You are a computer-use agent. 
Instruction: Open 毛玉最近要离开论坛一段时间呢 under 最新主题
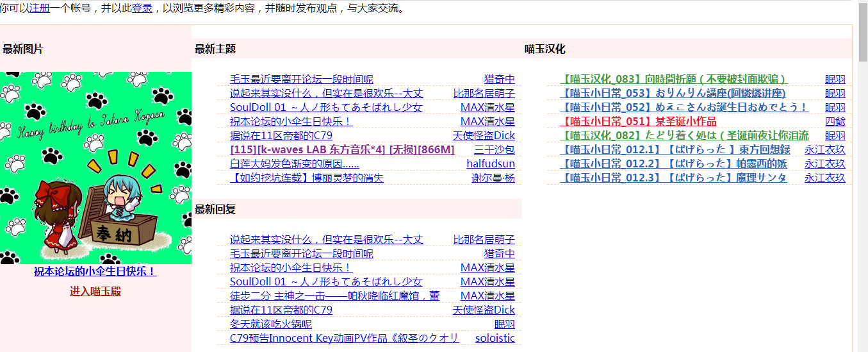click(302, 80)
